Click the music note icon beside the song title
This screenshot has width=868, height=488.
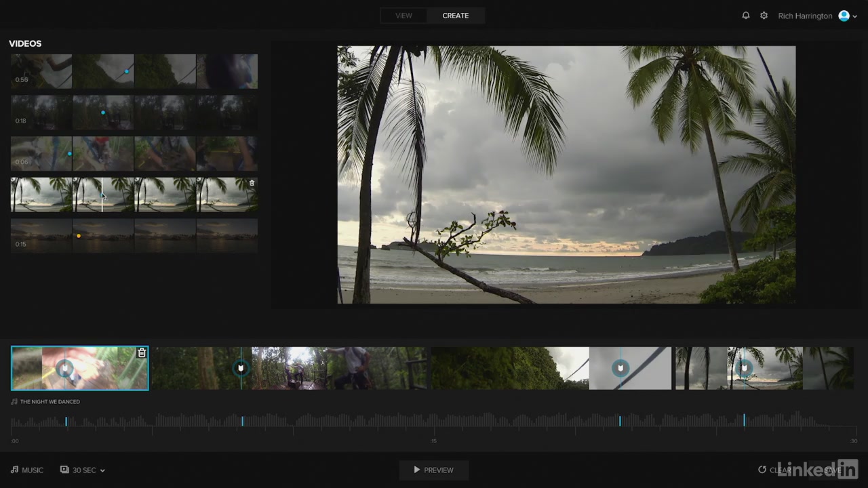(14, 401)
